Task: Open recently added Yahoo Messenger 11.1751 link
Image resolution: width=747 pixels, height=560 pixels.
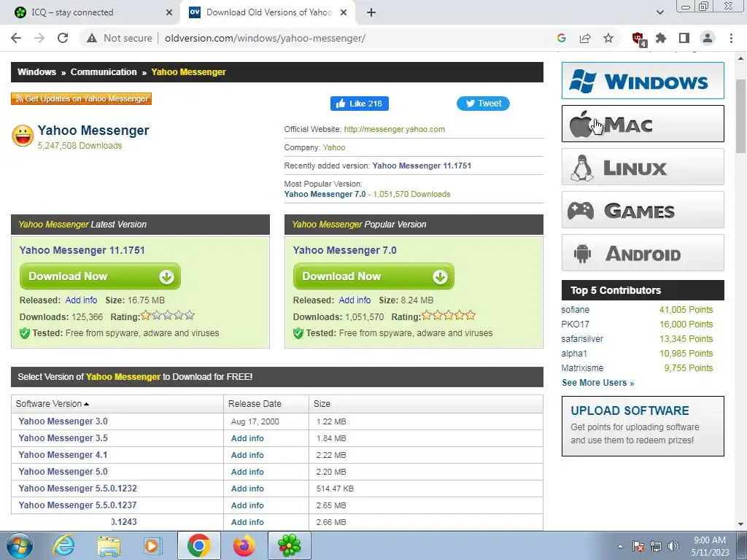Action: [422, 166]
